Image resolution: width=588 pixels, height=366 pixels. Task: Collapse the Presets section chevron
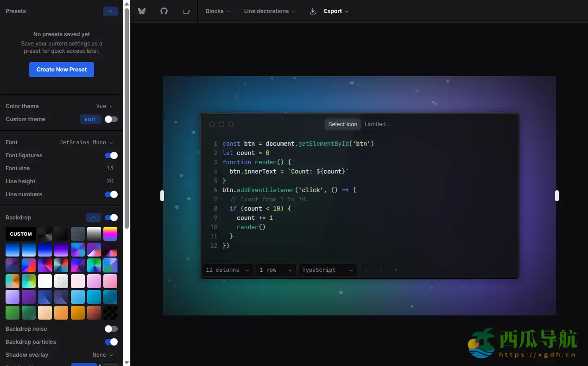coord(110,11)
